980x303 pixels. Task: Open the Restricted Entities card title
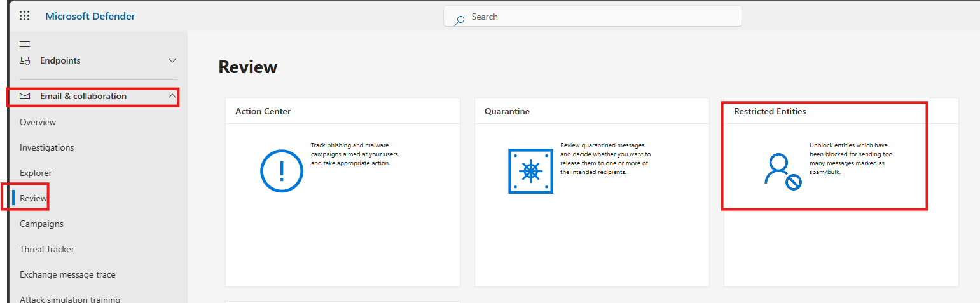[770, 111]
